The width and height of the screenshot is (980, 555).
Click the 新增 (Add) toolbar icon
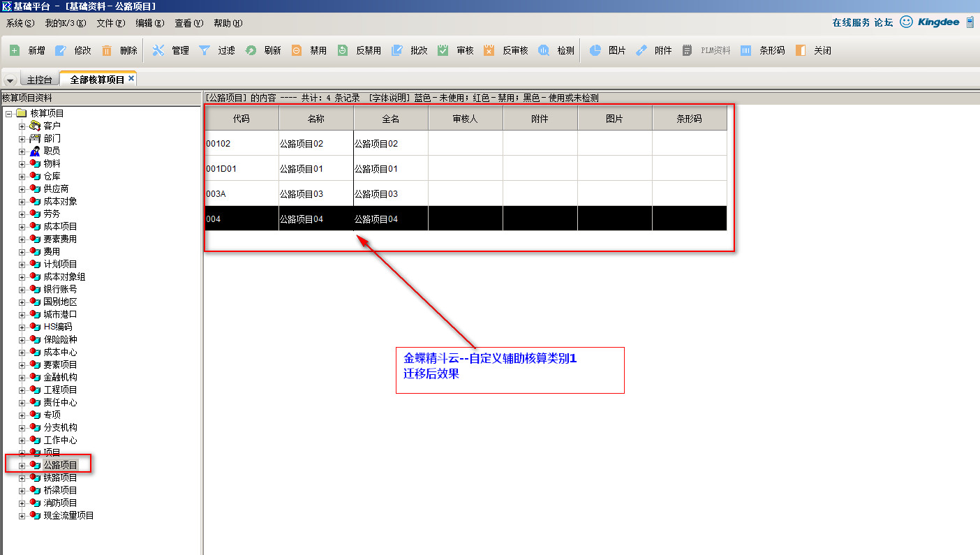pos(15,50)
